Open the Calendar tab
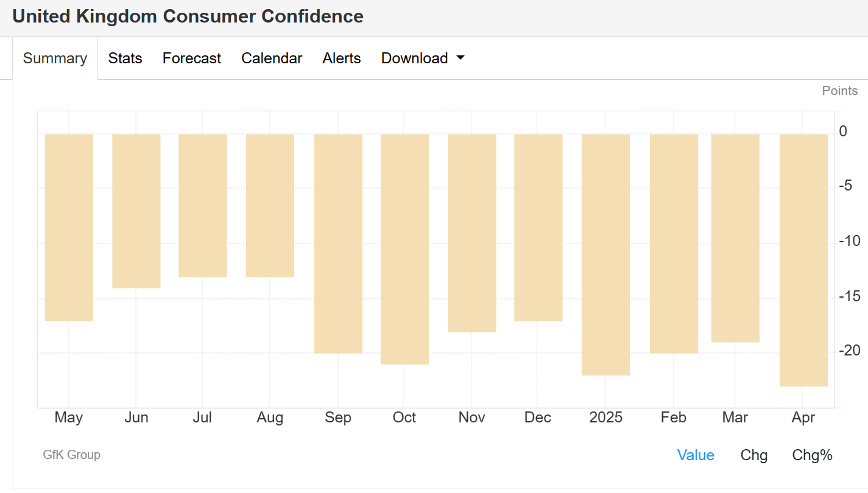 pos(272,58)
